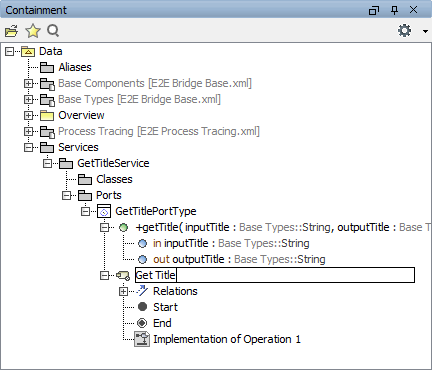
Task: Click the Classes package icon
Action: coord(85,179)
